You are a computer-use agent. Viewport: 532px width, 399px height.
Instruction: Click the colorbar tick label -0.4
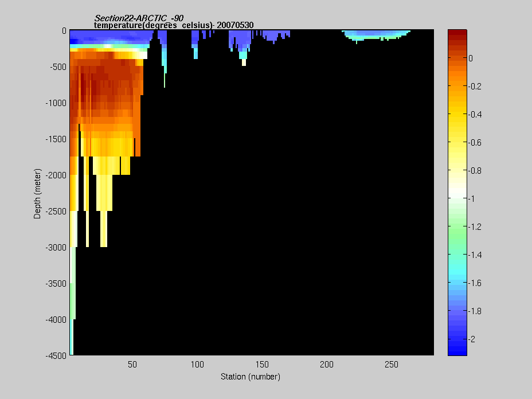tap(475, 115)
